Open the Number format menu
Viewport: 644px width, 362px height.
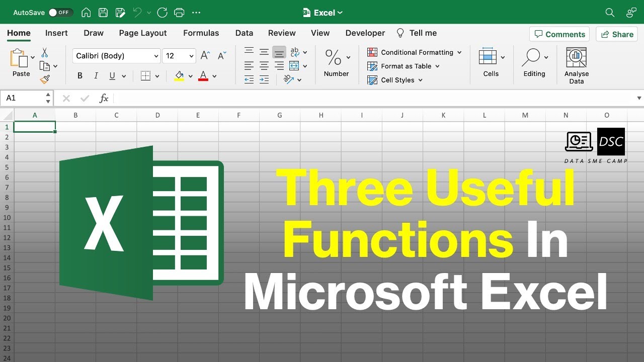pos(337,63)
